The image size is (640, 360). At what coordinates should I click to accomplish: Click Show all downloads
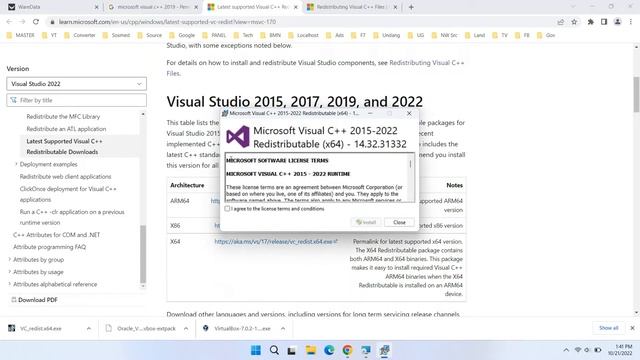(x=609, y=328)
